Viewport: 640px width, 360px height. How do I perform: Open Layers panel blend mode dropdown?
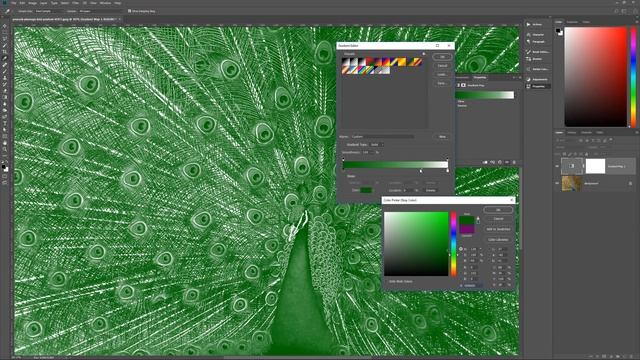click(571, 147)
